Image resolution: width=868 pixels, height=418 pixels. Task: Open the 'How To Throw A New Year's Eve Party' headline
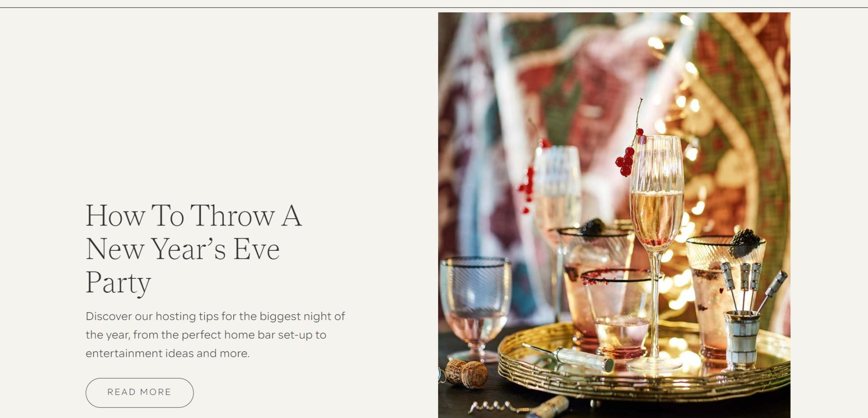(x=193, y=249)
